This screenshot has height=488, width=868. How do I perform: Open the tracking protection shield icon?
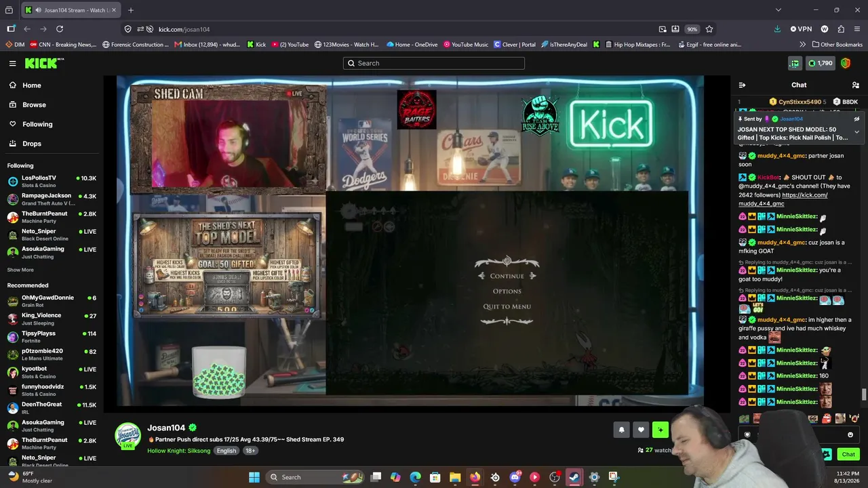click(x=127, y=29)
